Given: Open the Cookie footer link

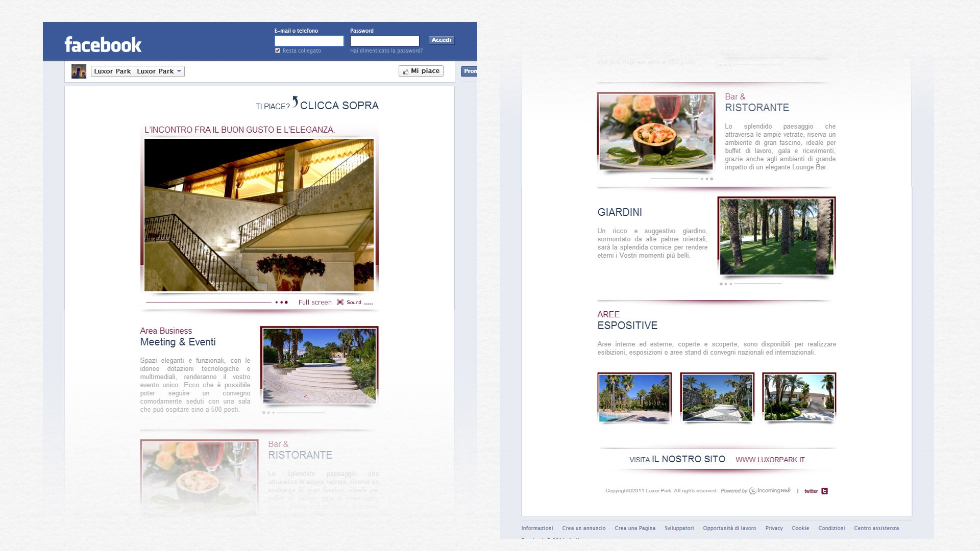Looking at the screenshot, I should coord(800,528).
